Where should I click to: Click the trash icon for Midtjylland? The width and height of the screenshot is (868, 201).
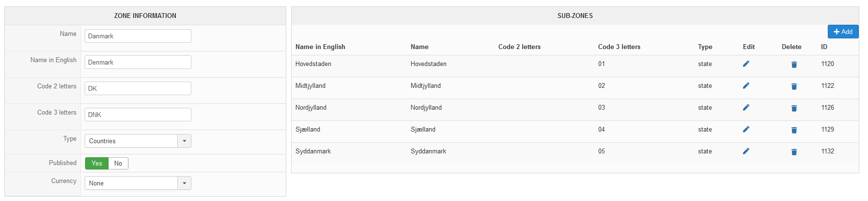point(794,86)
